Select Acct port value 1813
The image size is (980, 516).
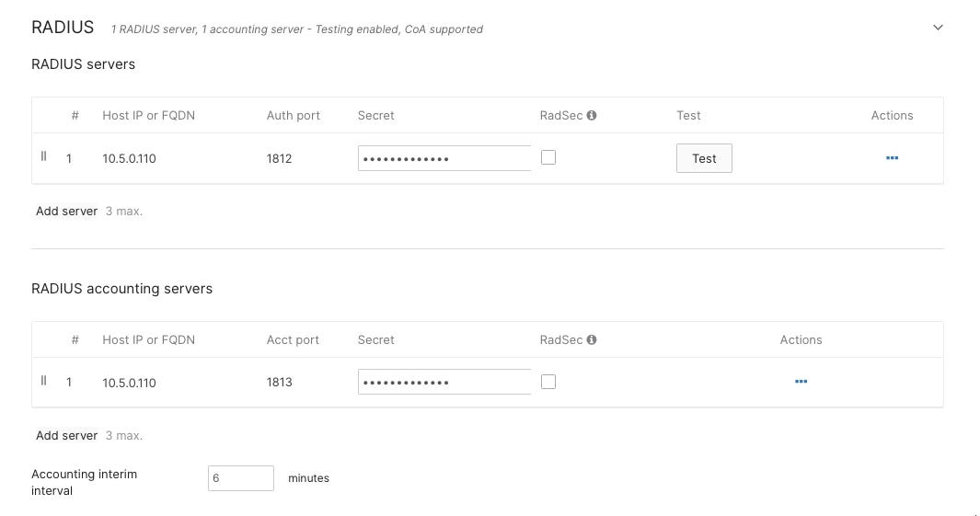[x=279, y=383]
